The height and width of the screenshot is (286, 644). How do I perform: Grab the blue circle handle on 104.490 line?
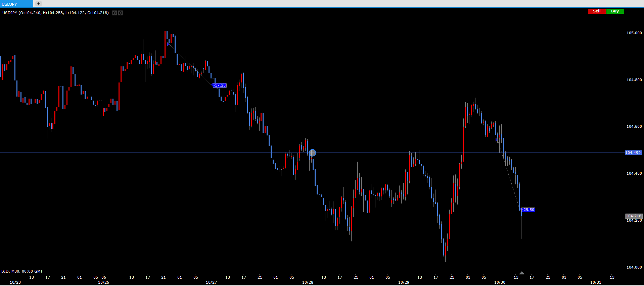pyautogui.click(x=312, y=153)
